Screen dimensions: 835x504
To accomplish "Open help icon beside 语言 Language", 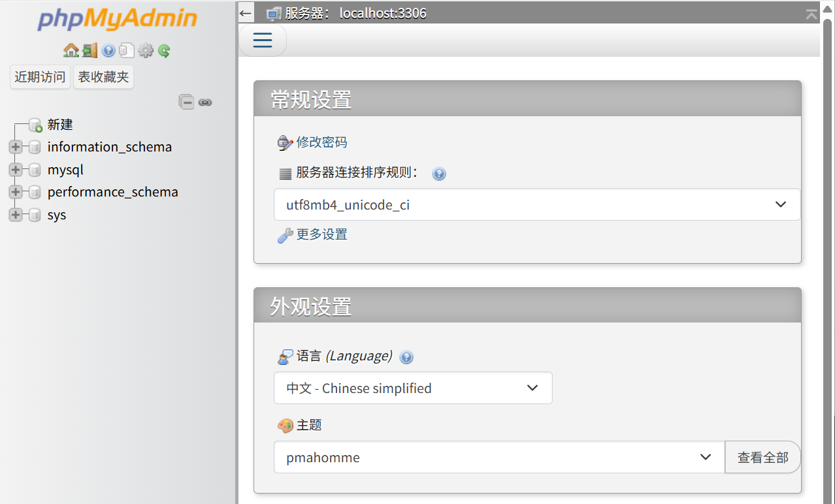I will [x=406, y=357].
